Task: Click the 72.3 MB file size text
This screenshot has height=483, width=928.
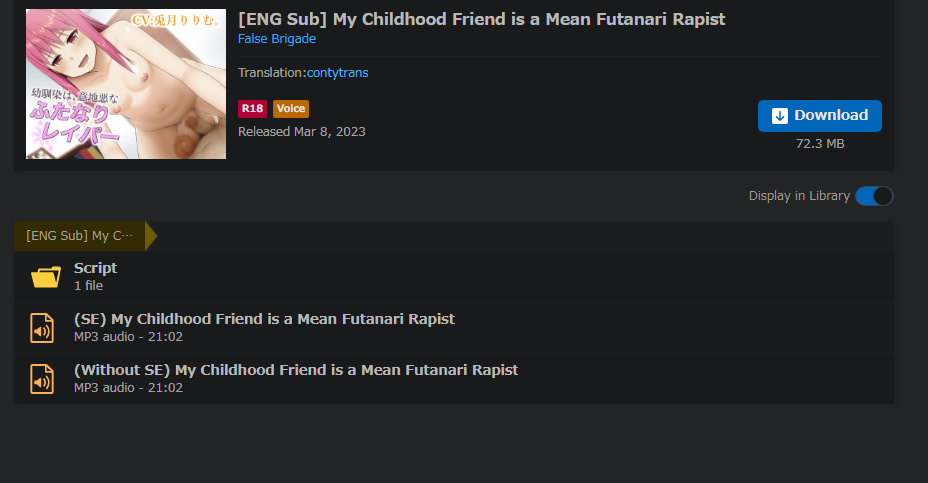Action: point(820,144)
